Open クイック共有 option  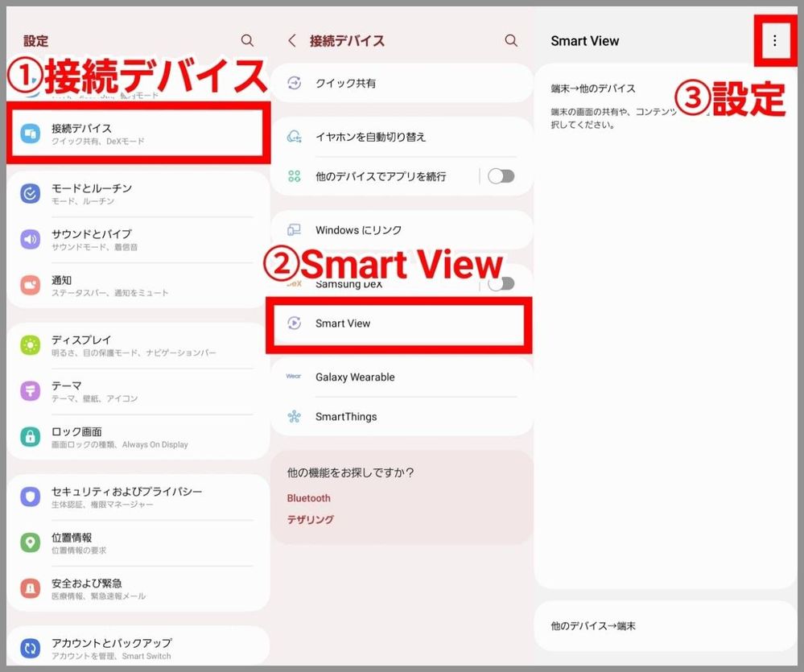click(402, 83)
